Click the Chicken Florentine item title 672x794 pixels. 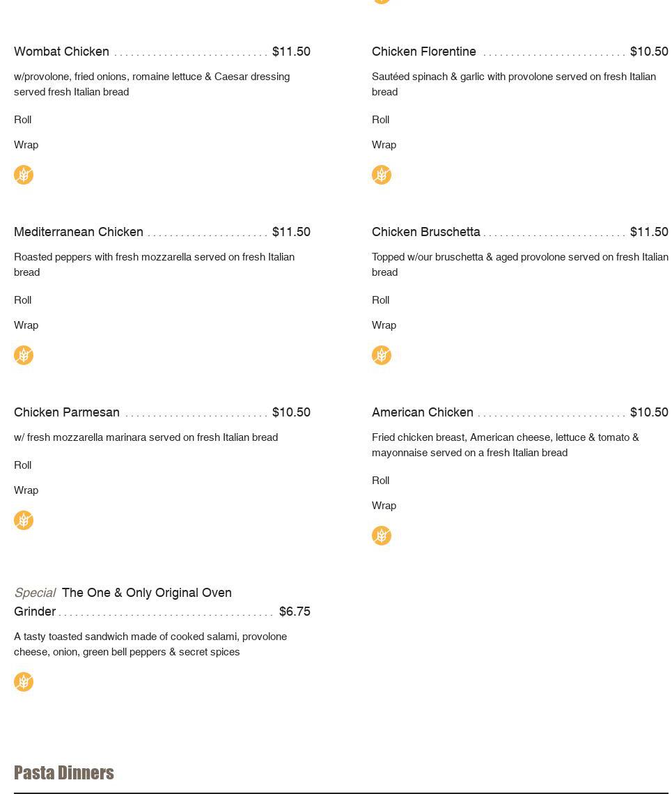423,52
